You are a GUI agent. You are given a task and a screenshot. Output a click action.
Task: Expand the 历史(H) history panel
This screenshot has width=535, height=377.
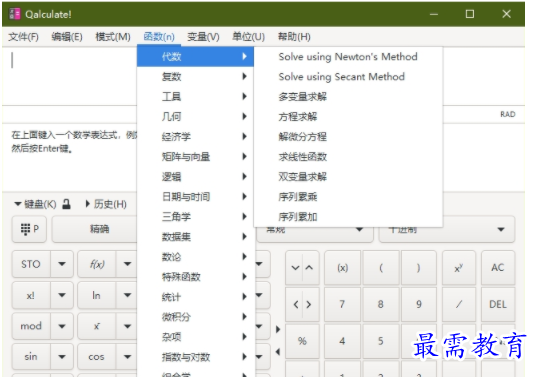(106, 204)
